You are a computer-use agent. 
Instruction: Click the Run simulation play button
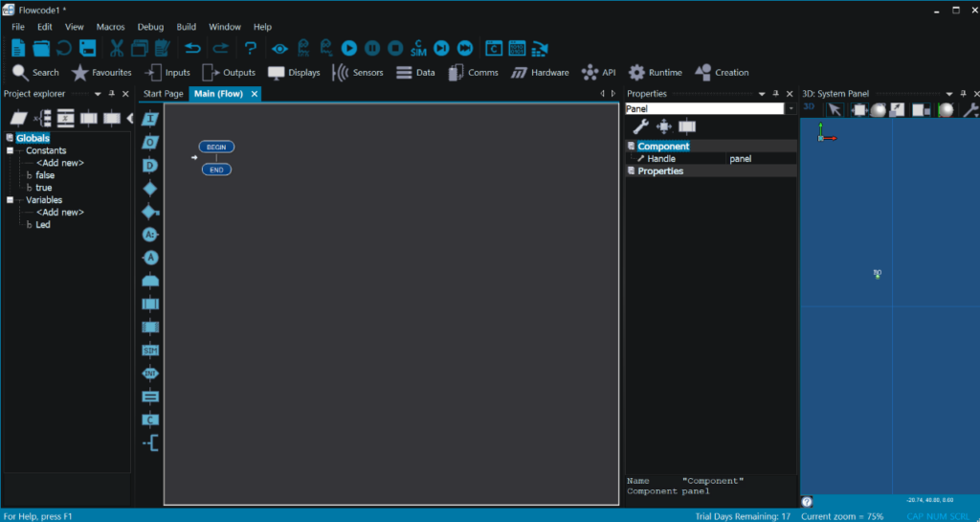click(349, 48)
